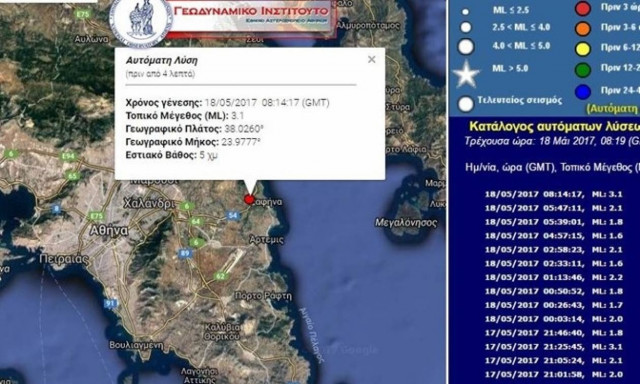The width and height of the screenshot is (640, 384).
Task: Click the green legend color circle
Action: (x=582, y=70)
